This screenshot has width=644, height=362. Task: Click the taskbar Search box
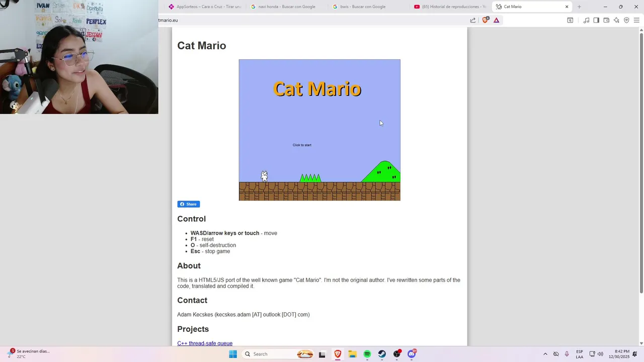pos(278,354)
